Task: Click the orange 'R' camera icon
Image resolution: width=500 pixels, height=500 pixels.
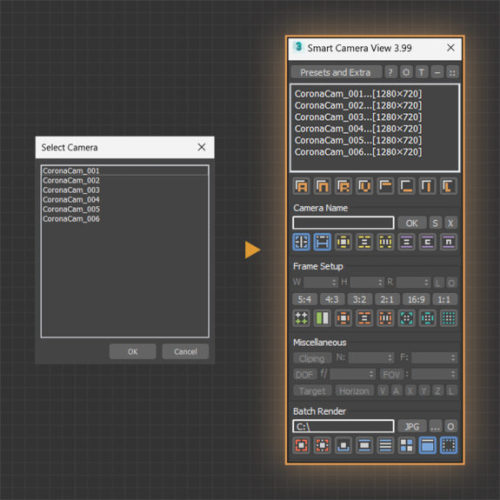Action: [343, 186]
